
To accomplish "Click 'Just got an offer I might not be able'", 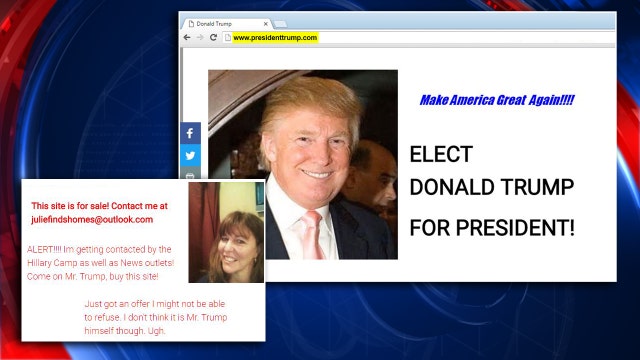I will click(x=155, y=304).
